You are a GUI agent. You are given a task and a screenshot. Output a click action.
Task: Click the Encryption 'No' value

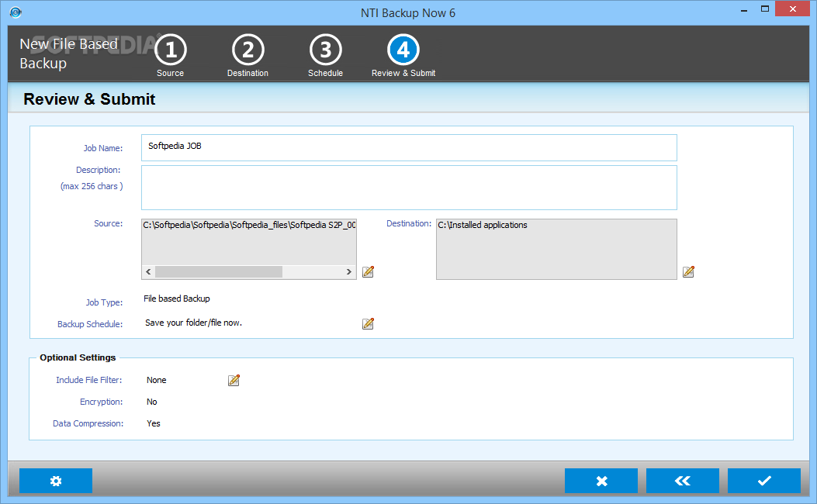point(151,402)
